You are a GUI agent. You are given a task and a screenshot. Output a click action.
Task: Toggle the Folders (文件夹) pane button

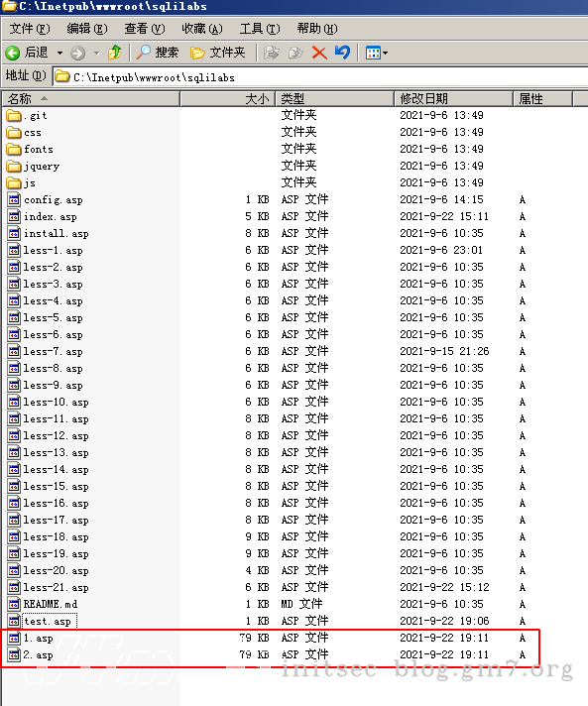click(218, 53)
